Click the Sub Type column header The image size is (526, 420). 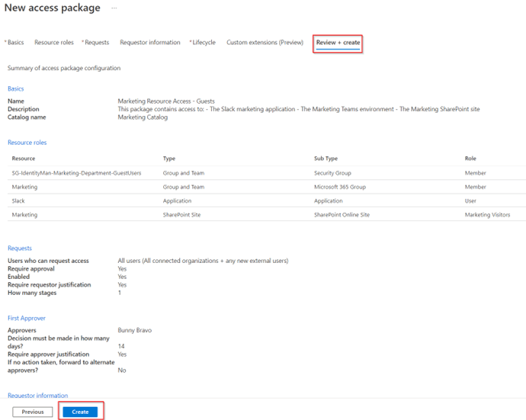pos(326,159)
